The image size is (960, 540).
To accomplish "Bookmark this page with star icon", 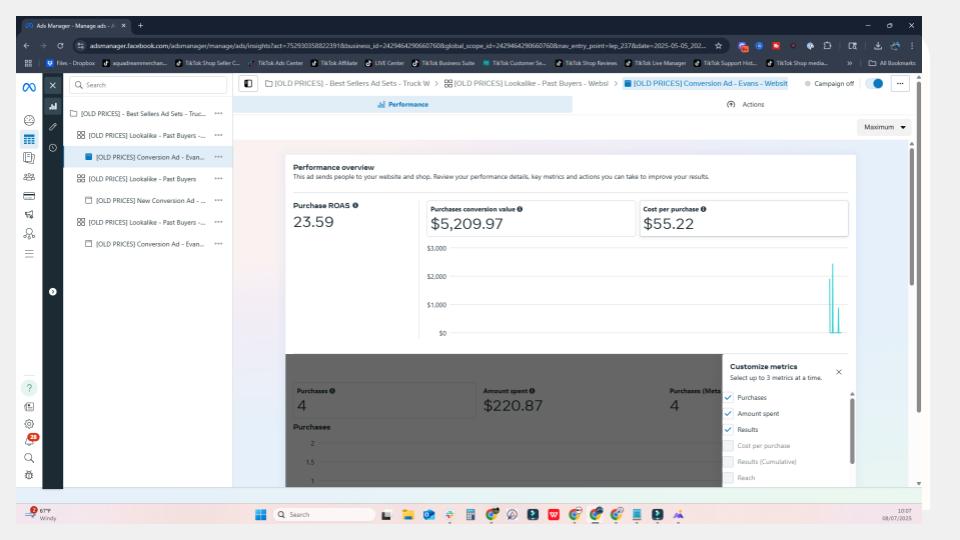I will point(718,46).
